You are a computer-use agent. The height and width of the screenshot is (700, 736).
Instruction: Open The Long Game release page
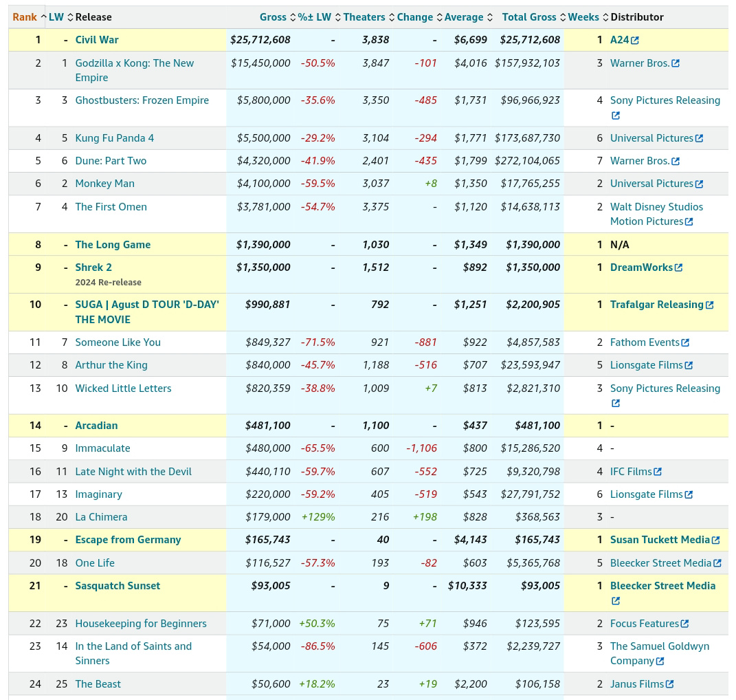(113, 245)
